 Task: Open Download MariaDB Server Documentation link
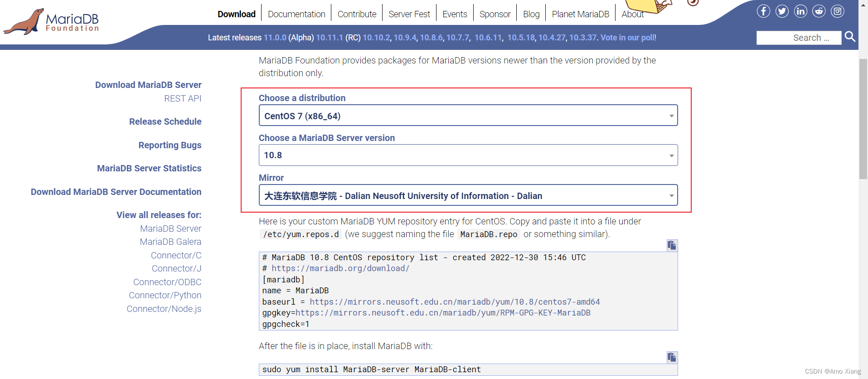116,192
